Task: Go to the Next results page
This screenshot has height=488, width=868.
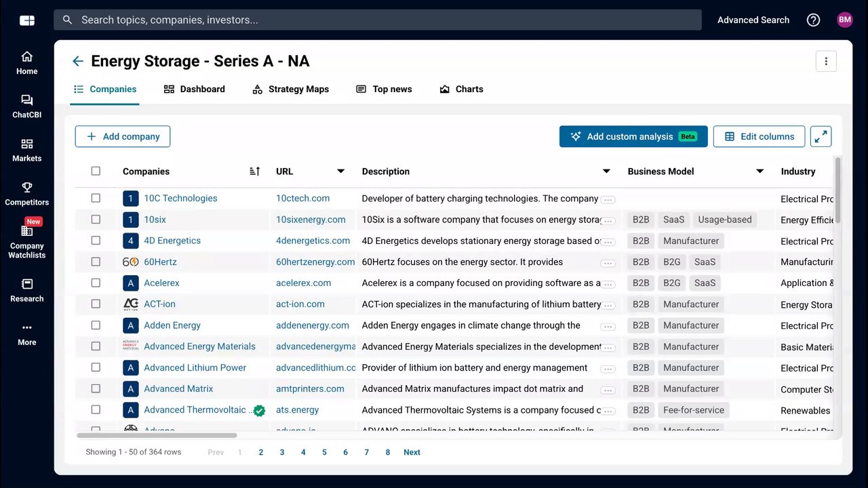Action: click(x=412, y=452)
